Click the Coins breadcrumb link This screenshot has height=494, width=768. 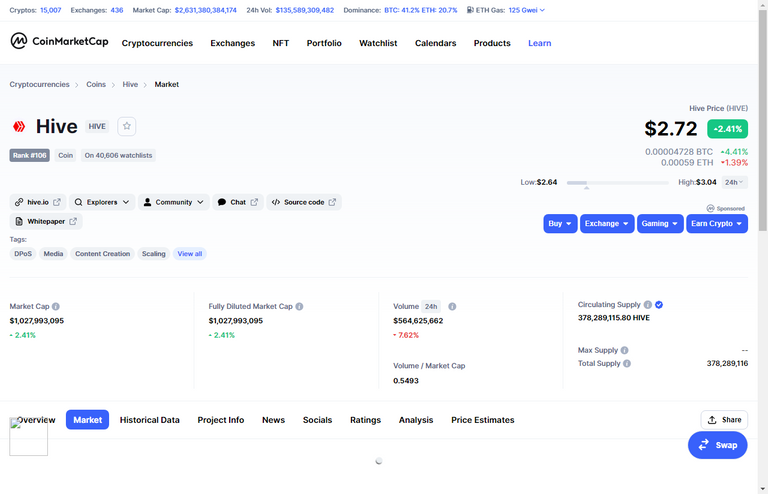[96, 84]
